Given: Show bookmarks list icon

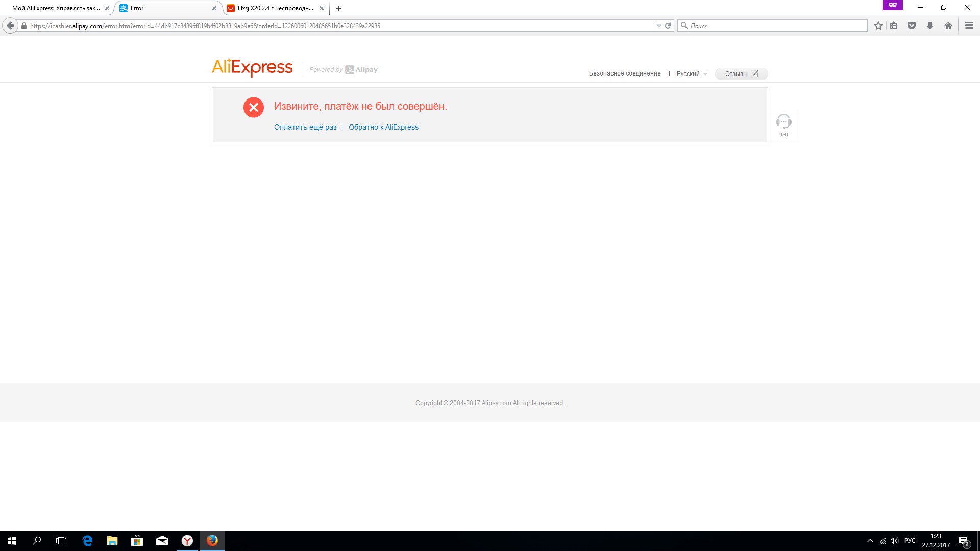Looking at the screenshot, I should (x=894, y=26).
